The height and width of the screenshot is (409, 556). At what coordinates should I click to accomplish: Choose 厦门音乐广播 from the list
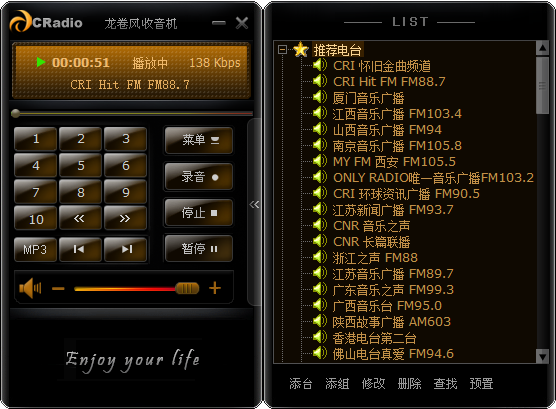pyautogui.click(x=368, y=98)
